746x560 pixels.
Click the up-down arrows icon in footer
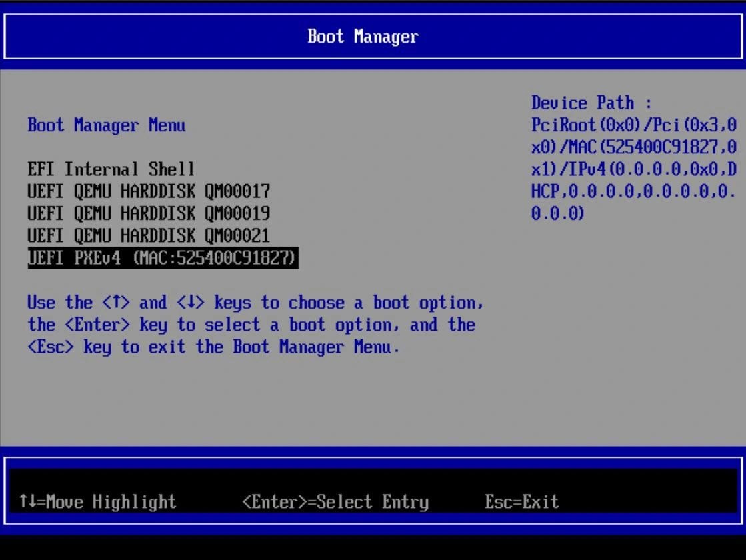pos(27,502)
